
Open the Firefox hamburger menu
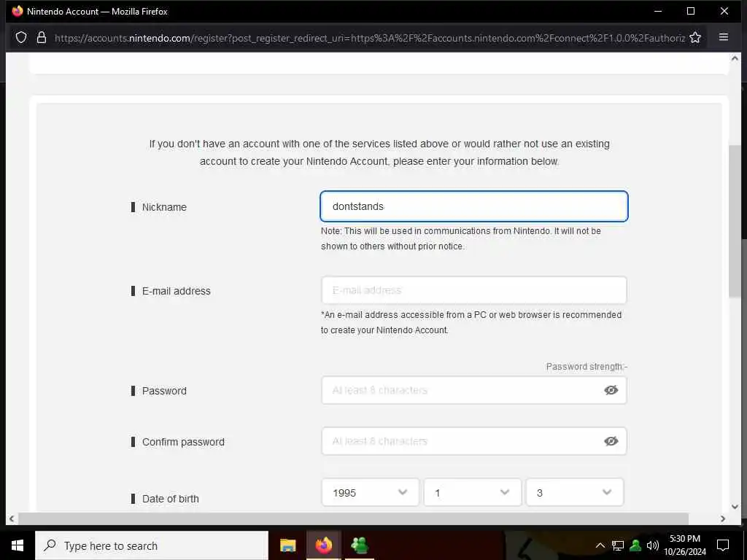[723, 37]
